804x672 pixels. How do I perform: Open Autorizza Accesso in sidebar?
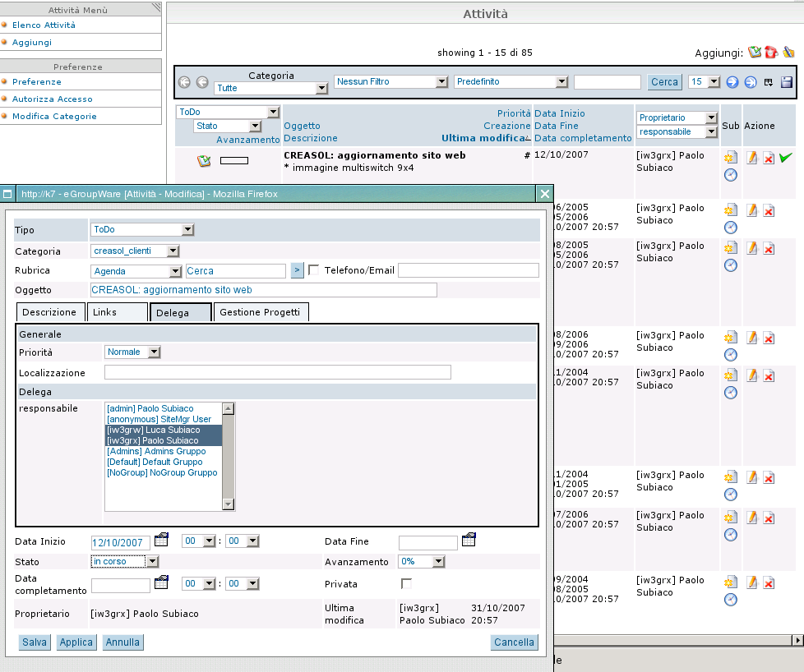pyautogui.click(x=53, y=99)
